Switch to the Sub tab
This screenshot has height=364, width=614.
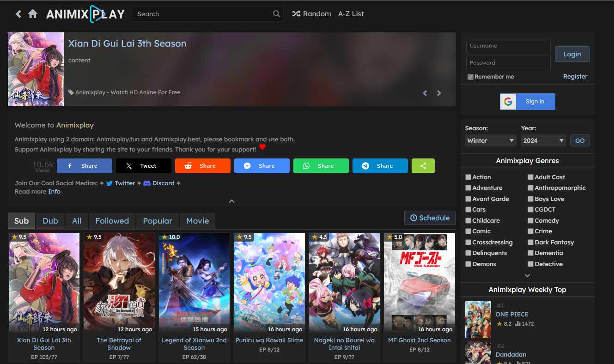[x=21, y=221]
